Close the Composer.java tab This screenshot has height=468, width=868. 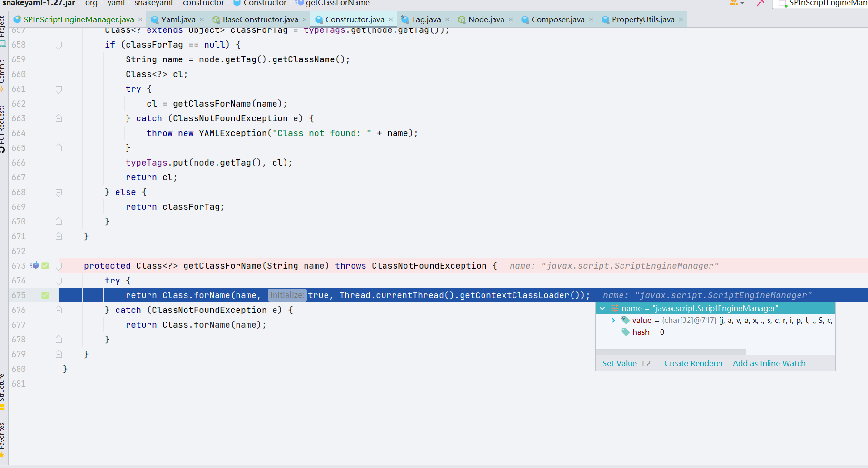591,19
